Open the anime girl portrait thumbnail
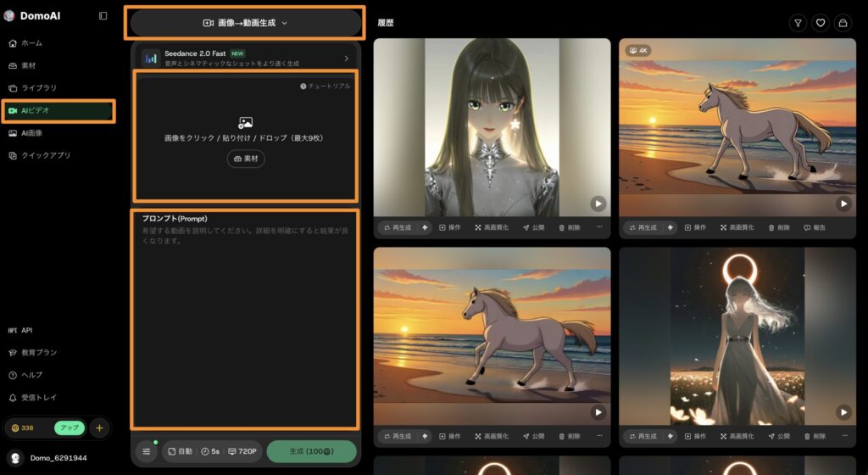The height and width of the screenshot is (475, 868). 492,127
